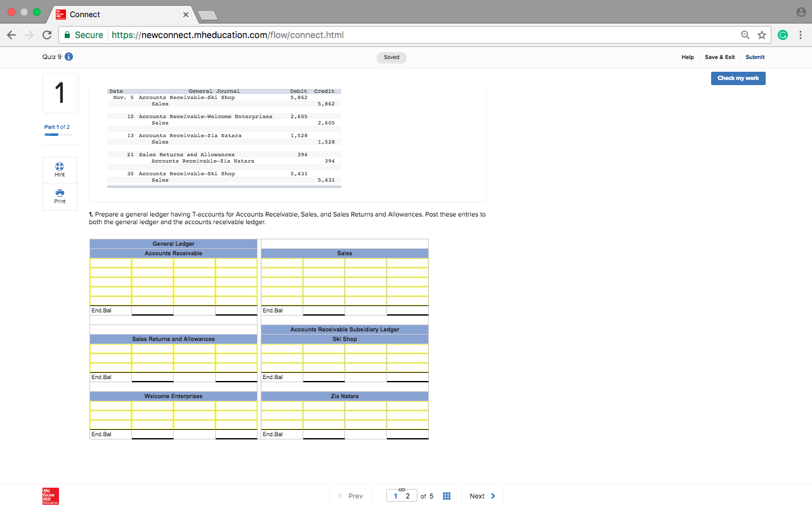Viewport: 812px width, 508px height.
Task: Click the General Ledger header
Action: pos(173,244)
